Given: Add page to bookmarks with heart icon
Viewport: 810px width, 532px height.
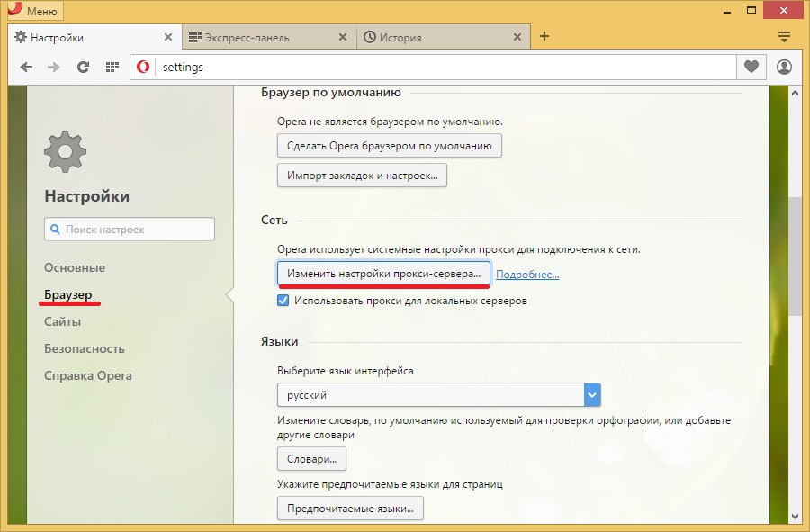Looking at the screenshot, I should click(751, 67).
